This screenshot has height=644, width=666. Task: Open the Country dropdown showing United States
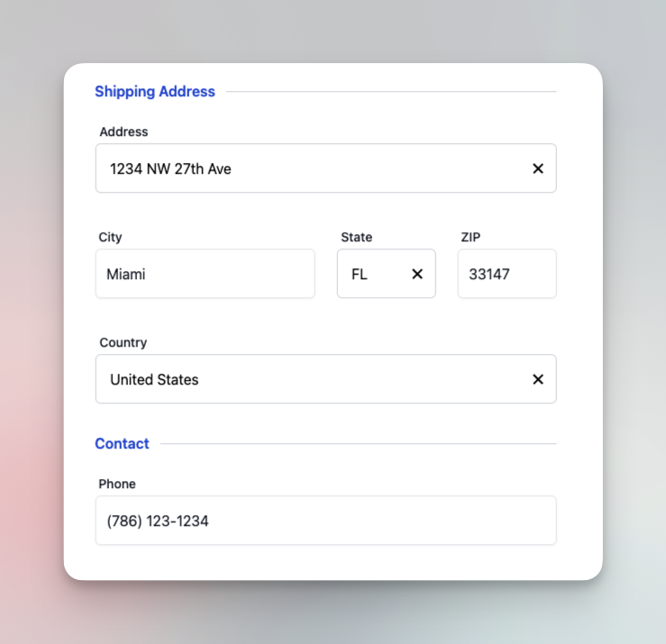306,379
